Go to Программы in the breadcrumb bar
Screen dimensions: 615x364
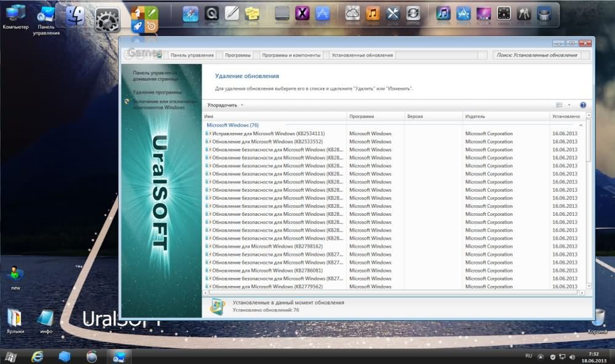237,55
